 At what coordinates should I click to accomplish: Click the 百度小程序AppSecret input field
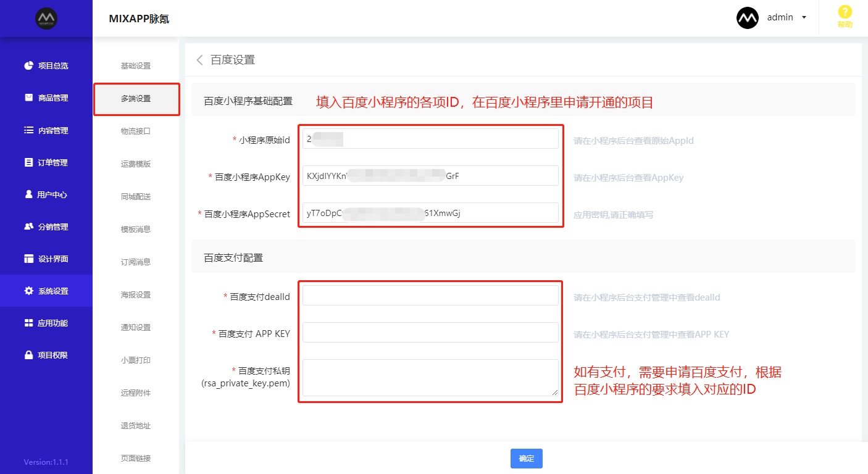430,213
